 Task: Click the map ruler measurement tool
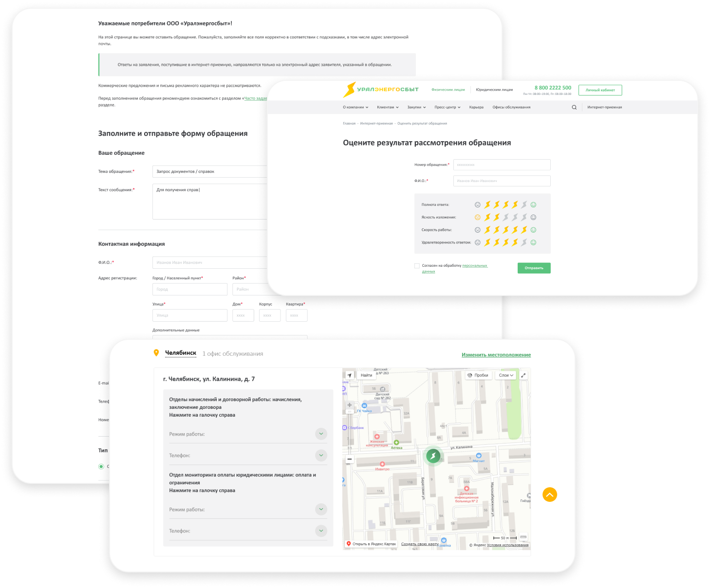[x=523, y=537]
